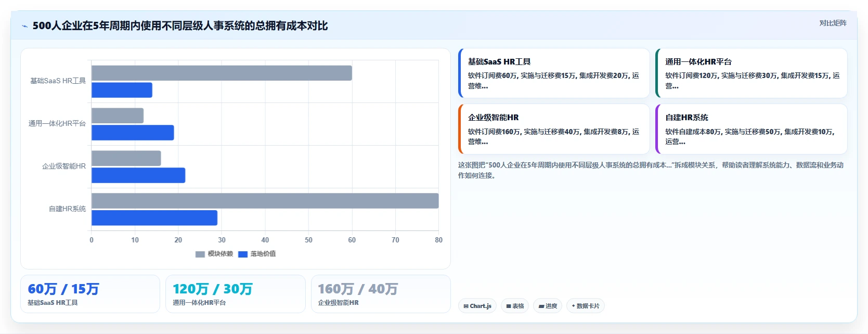Open the 基础SaaS HR工具 info card
Screen dimensions: 868x334
point(554,73)
